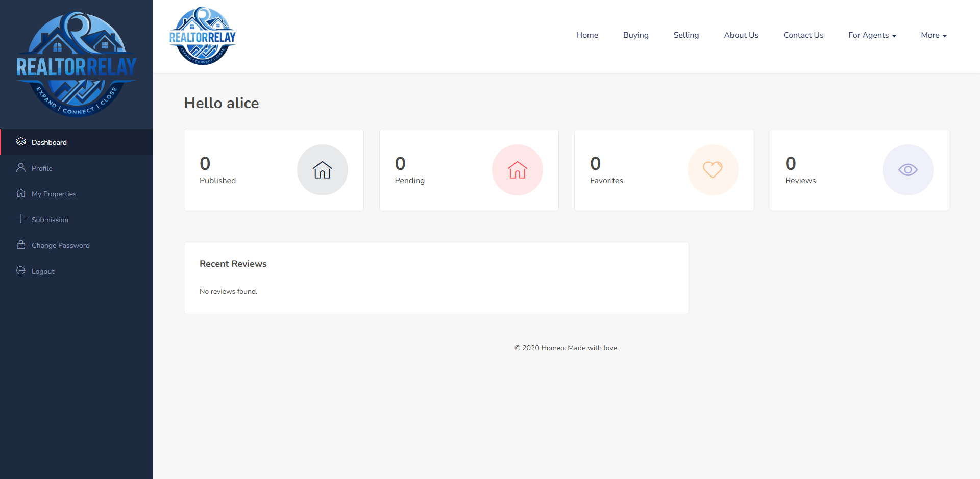Click the My Properties house icon
This screenshot has height=479, width=980.
21,193
